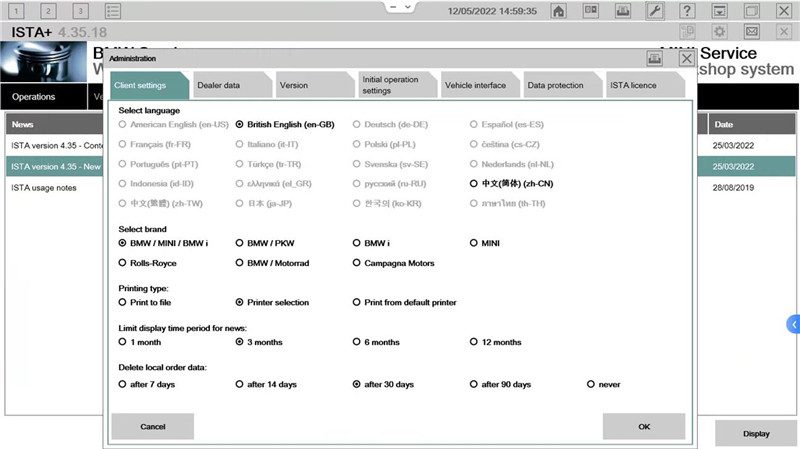
Task: Open the Dealer data tab
Action: 233,85
